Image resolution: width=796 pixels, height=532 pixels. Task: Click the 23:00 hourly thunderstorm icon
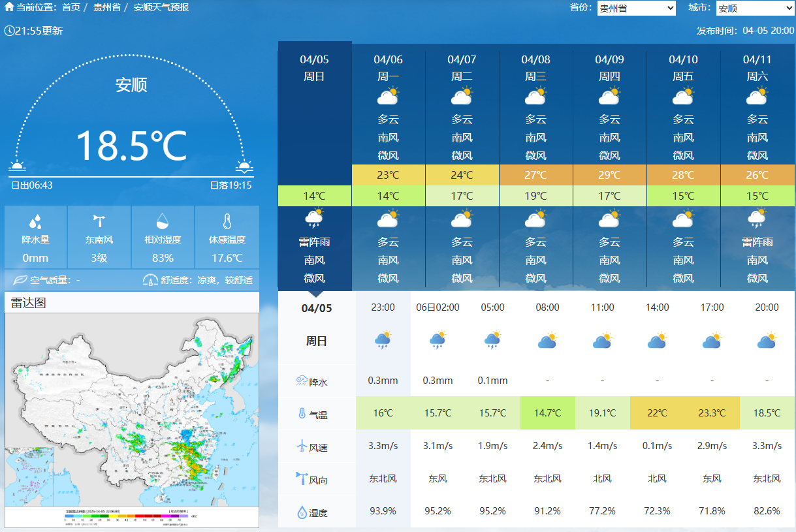click(383, 341)
